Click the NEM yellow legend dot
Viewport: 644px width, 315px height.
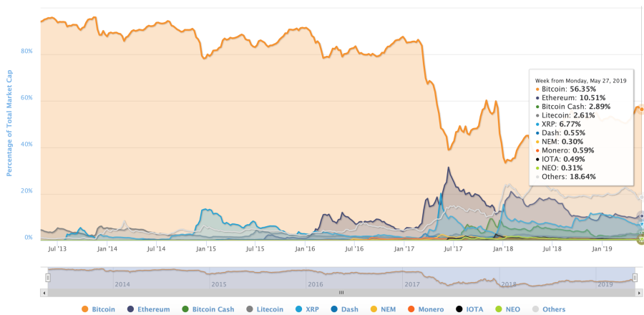point(374,309)
